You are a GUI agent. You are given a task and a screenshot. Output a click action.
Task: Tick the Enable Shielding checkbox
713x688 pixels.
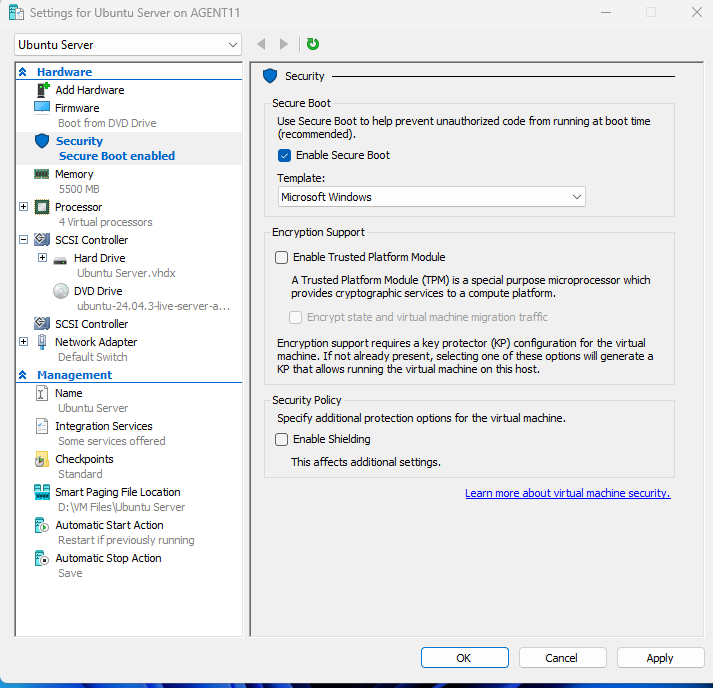[x=282, y=439]
